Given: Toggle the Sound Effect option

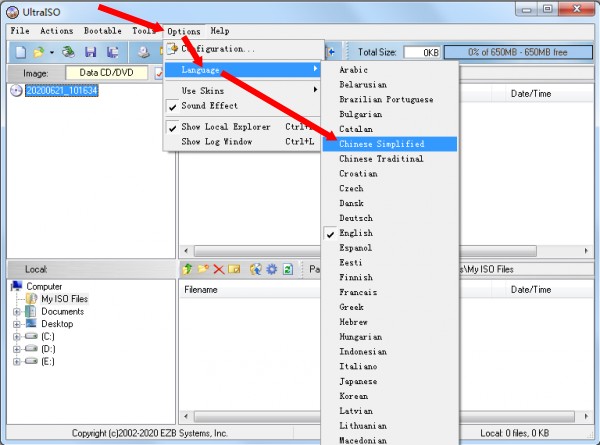Looking at the screenshot, I should click(209, 106).
